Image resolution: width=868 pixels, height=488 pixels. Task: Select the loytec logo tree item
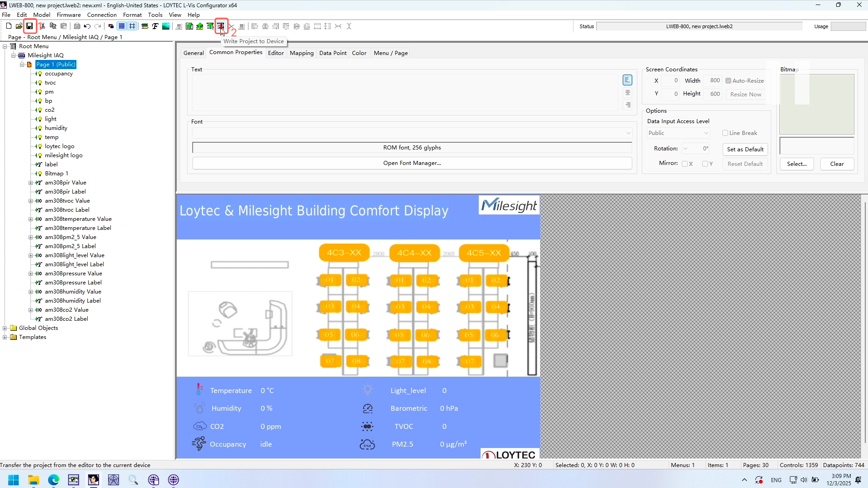[x=60, y=146]
